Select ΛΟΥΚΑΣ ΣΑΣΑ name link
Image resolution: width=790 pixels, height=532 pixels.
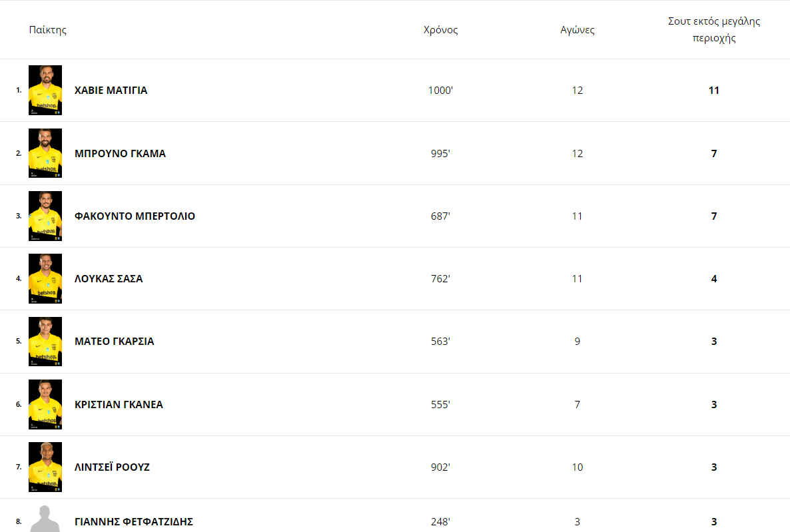click(x=109, y=279)
